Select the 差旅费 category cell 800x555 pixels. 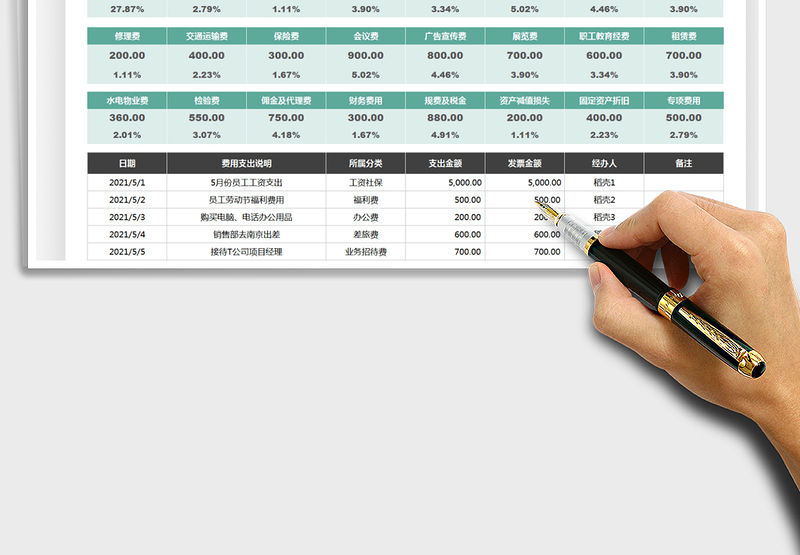[x=365, y=234]
